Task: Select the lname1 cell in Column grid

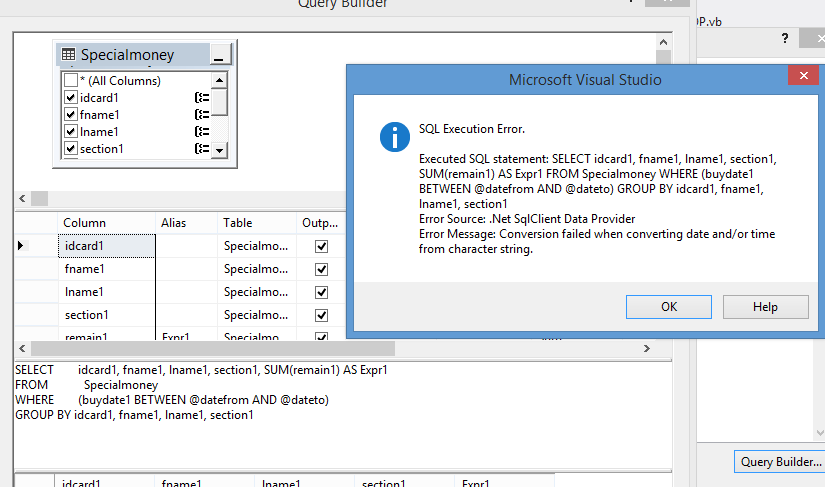Action: pos(107,292)
